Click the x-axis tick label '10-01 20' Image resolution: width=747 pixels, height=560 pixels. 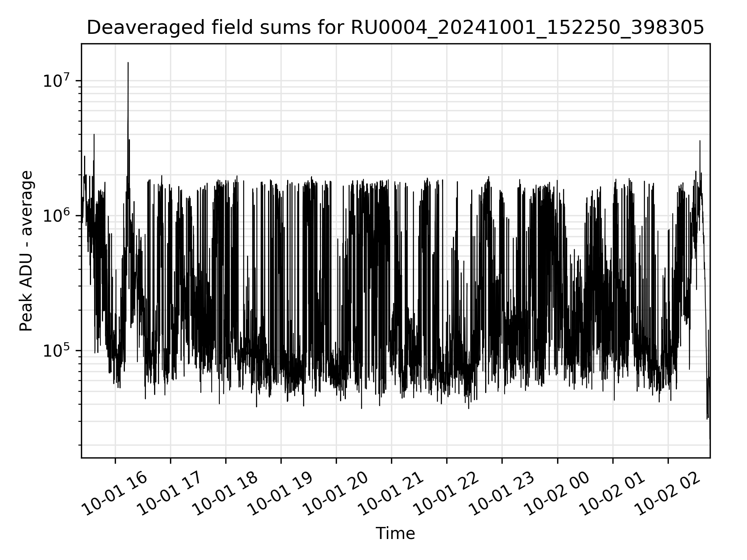[336, 494]
